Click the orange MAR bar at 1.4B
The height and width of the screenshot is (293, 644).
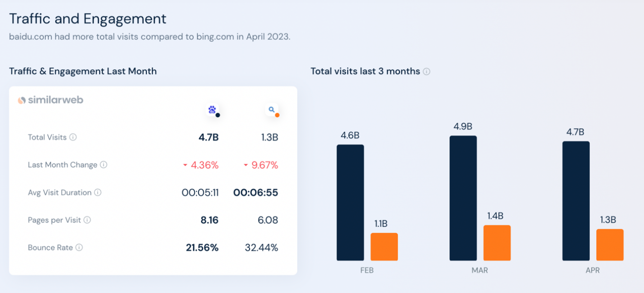497,243
